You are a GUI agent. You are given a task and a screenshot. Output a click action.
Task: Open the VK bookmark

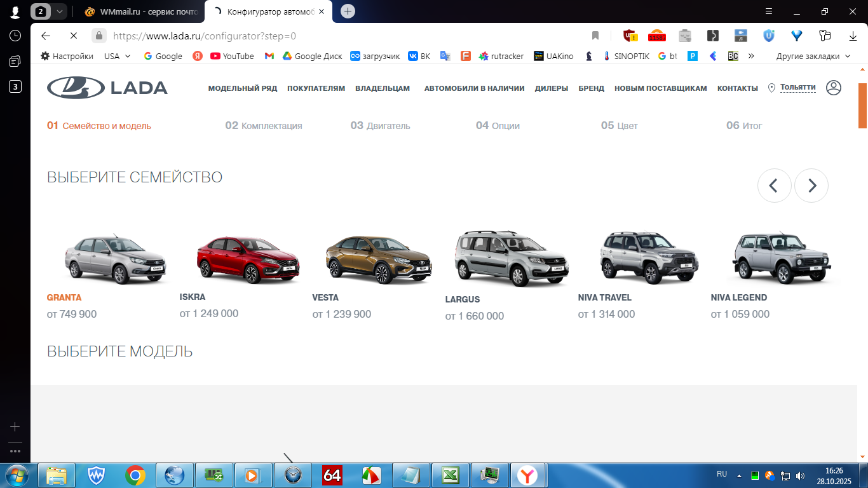pos(419,56)
